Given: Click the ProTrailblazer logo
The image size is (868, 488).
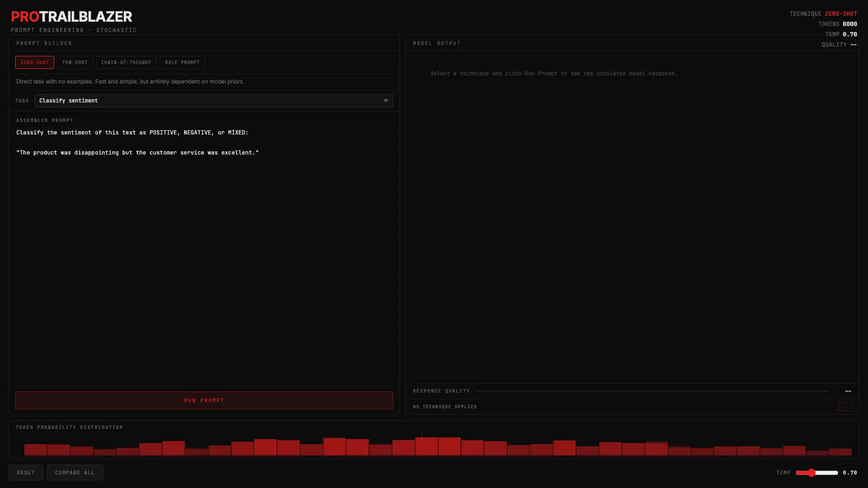Looking at the screenshot, I should pyautogui.click(x=72, y=17).
